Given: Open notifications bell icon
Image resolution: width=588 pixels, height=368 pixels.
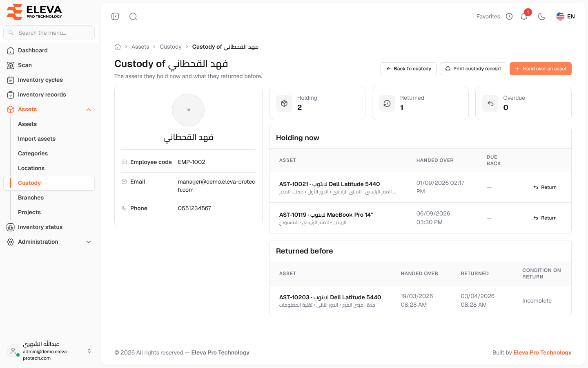Looking at the screenshot, I should point(524,16).
